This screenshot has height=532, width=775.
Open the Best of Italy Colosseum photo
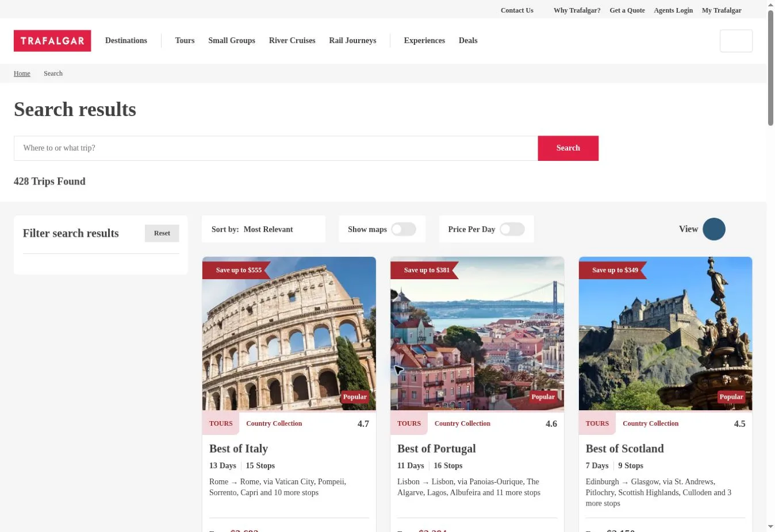(289, 334)
